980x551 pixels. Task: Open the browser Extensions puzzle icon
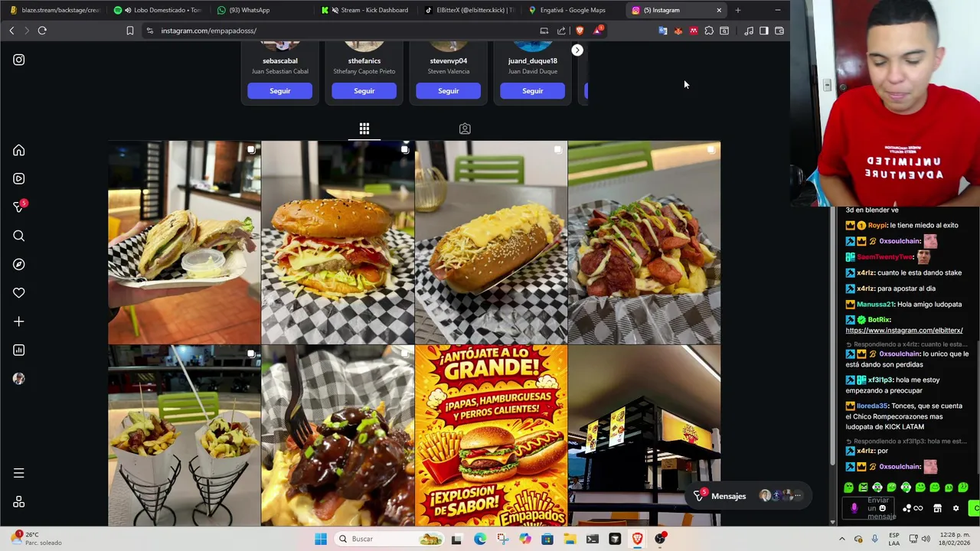point(709,31)
